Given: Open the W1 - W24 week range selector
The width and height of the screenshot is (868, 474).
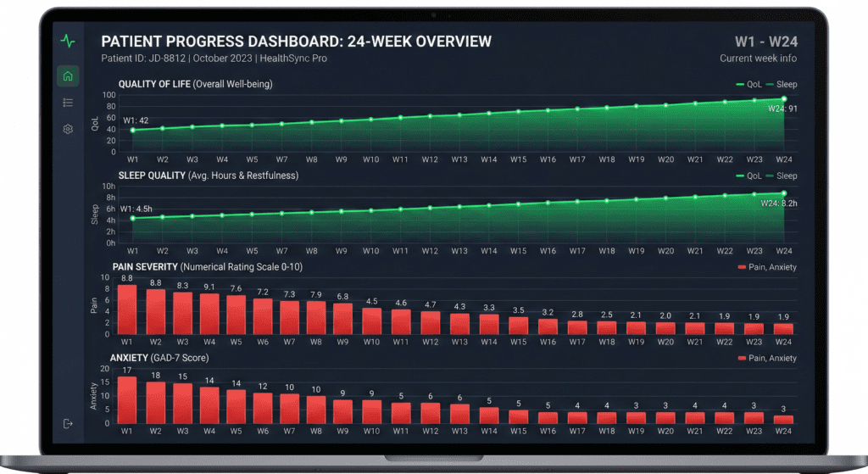Looking at the screenshot, I should click(765, 42).
